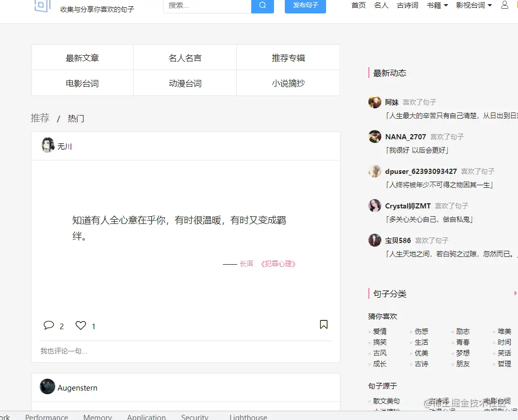
Task: Open 阿妹's avatar in latest activity
Action: pos(375,102)
